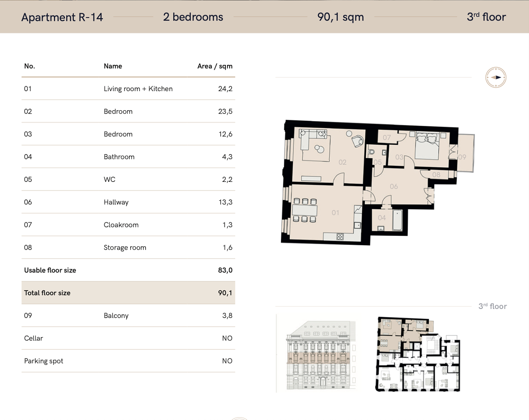Select the '90,1 sqm' header text
529x420 pixels.
[341, 17]
